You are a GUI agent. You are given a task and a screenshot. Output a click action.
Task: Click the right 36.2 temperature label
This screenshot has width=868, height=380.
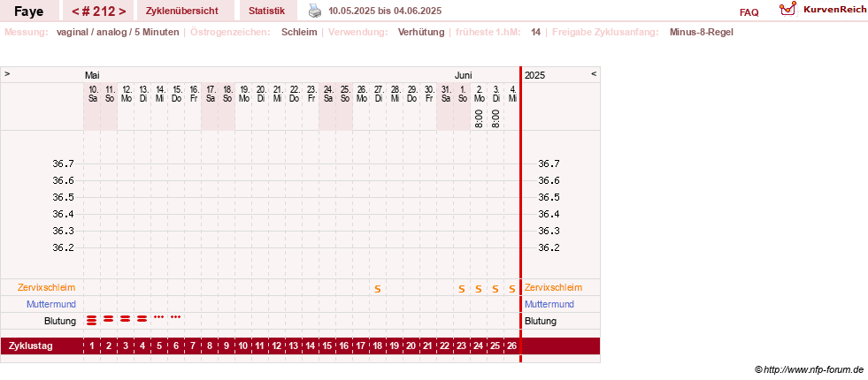pyautogui.click(x=549, y=247)
